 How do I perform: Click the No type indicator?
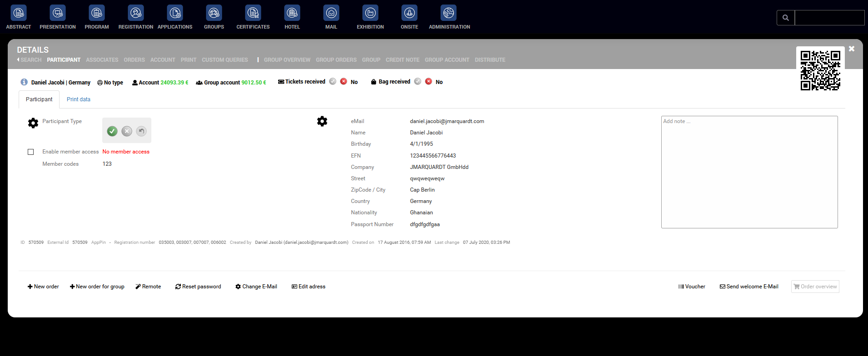point(110,83)
